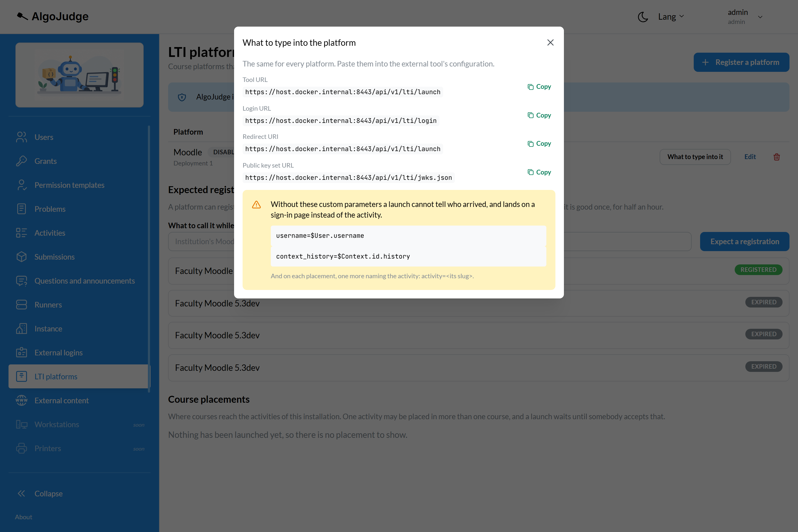
Task: Expand the admin user menu
Action: pyautogui.click(x=745, y=16)
